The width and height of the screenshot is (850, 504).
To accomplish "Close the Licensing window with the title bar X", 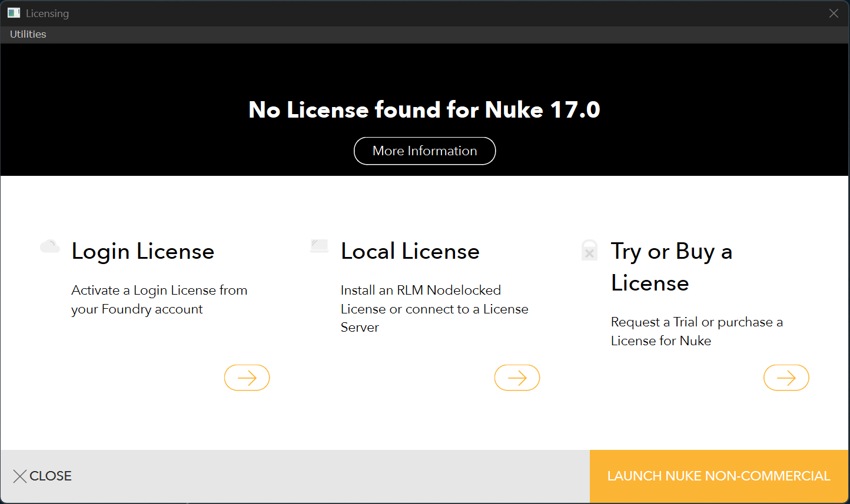I will [834, 13].
